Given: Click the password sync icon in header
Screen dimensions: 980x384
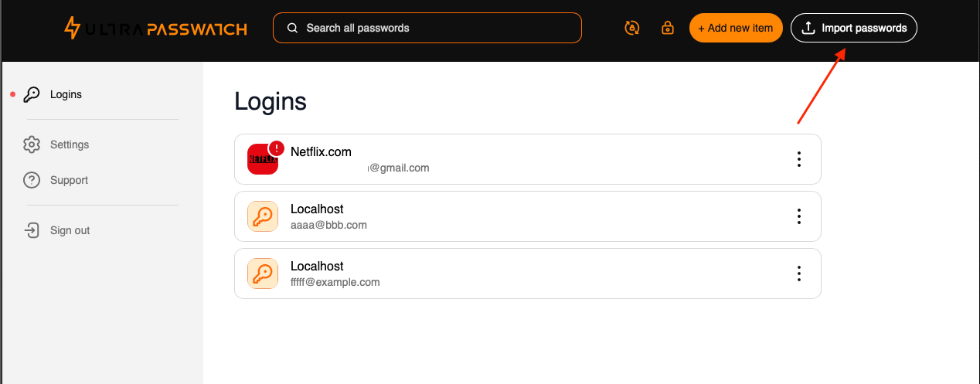Looking at the screenshot, I should [x=632, y=28].
